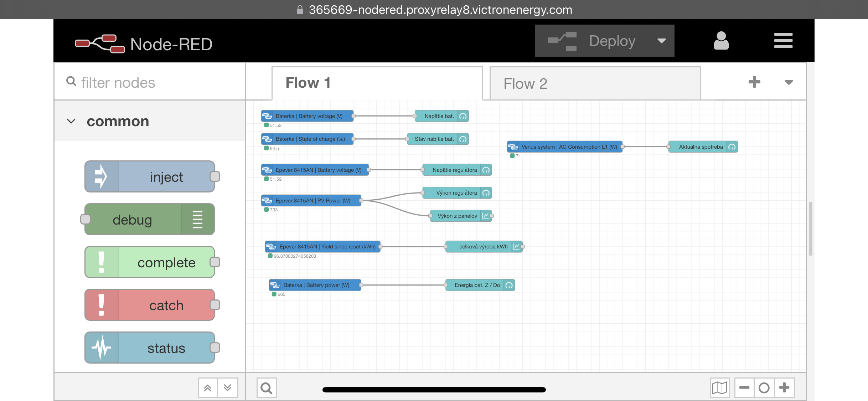Click the user account icon
Screen dimensions: 868x401
tap(721, 41)
